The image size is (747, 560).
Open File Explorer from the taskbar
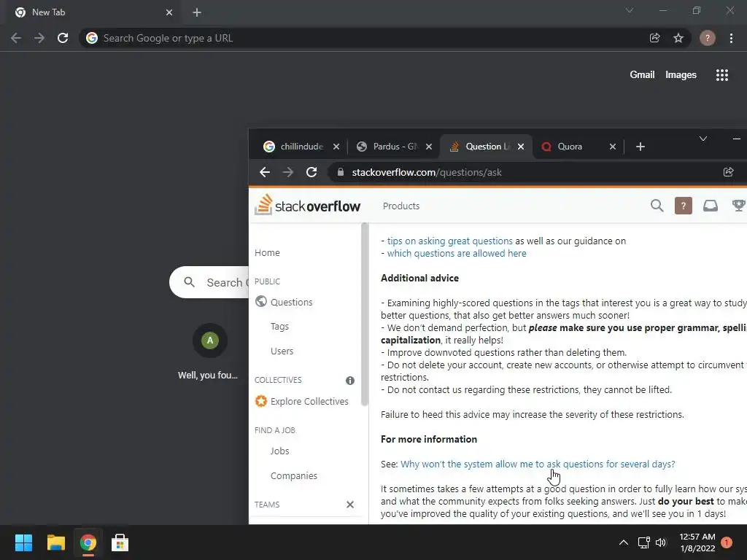[55, 542]
